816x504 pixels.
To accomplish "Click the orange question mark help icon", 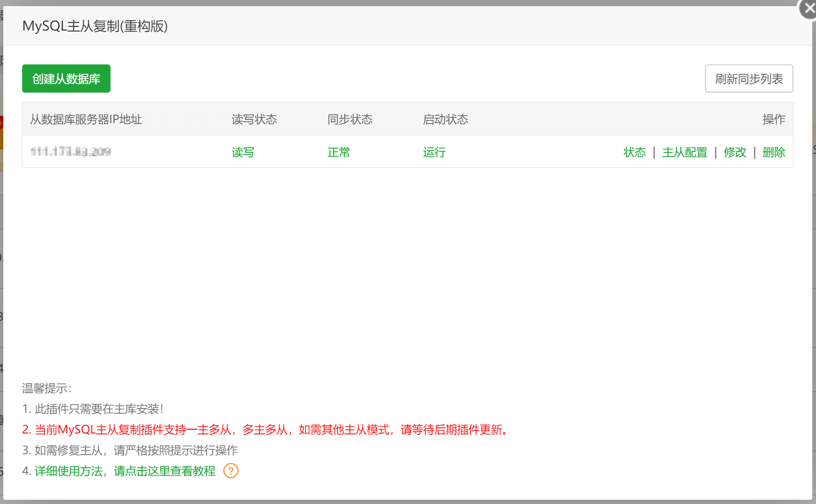I will tap(231, 471).
